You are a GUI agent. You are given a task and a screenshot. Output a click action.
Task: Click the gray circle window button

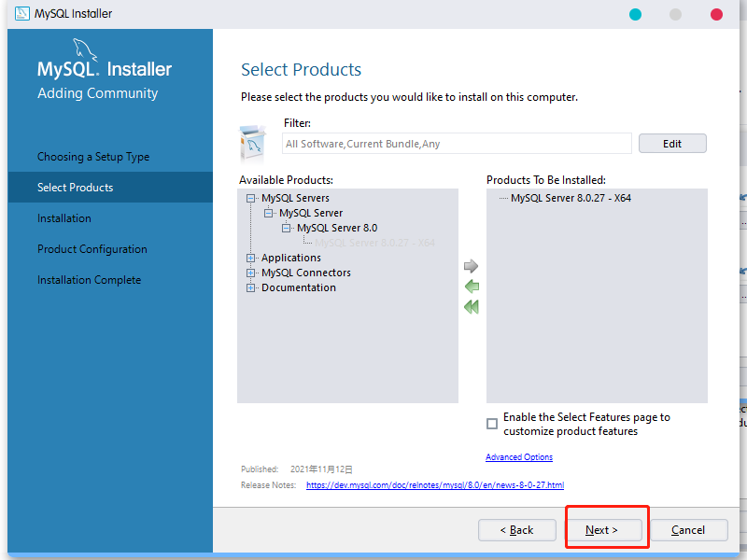coord(675,14)
